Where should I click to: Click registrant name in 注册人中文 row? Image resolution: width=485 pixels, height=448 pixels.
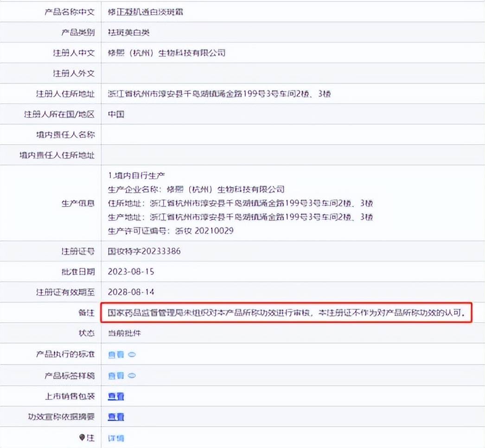point(166,53)
